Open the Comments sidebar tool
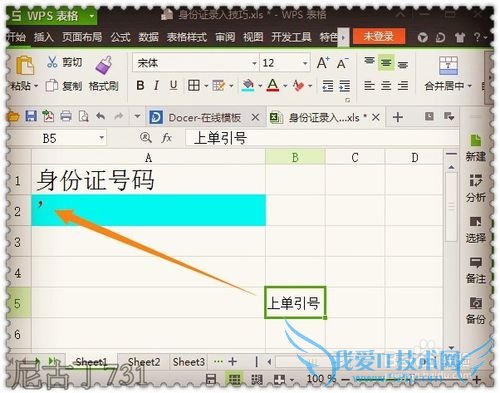 pos(476,270)
